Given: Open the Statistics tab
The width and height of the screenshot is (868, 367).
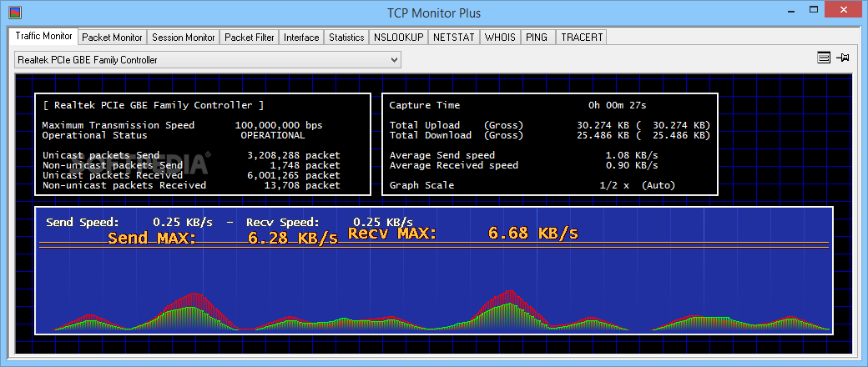Looking at the screenshot, I should click(x=346, y=38).
